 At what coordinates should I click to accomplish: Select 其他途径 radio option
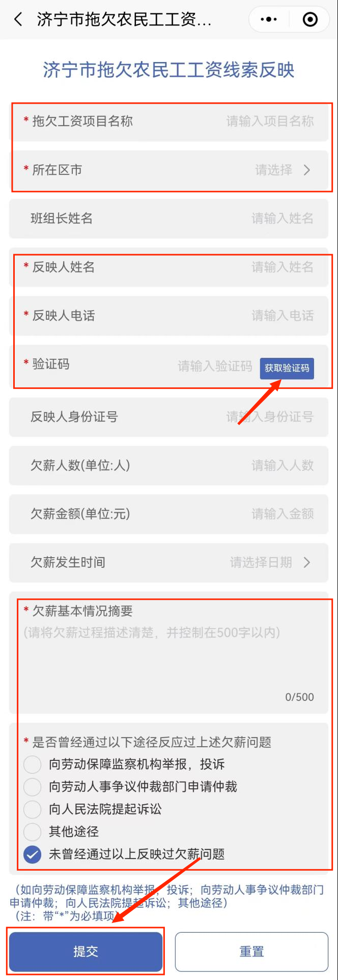click(33, 832)
